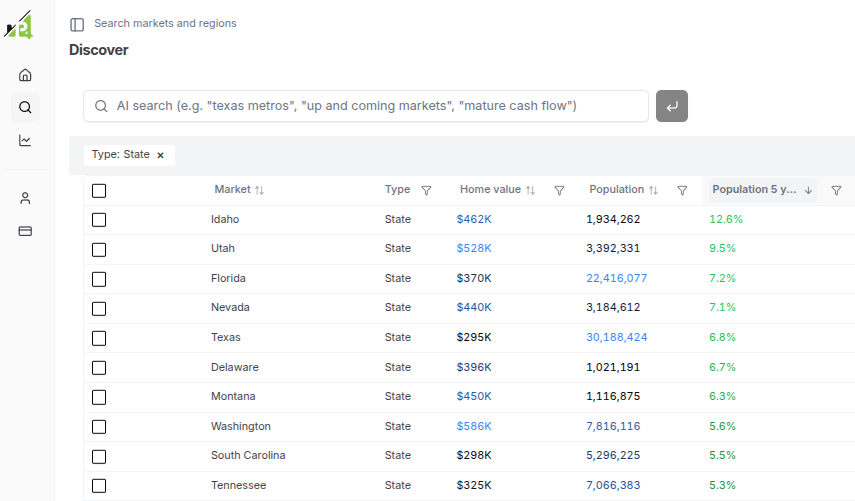Check the Nevada row checkbox
Viewport: 855px width, 501px height.
[99, 309]
